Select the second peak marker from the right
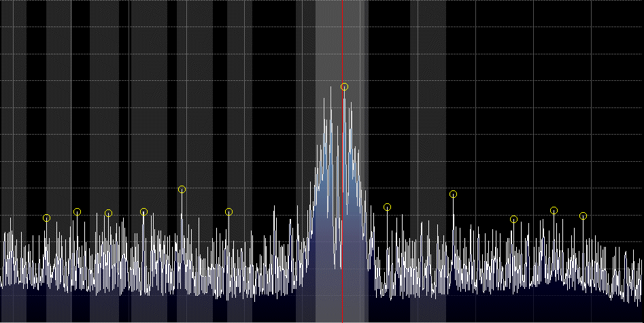The width and height of the screenshot is (644, 323). (x=554, y=211)
